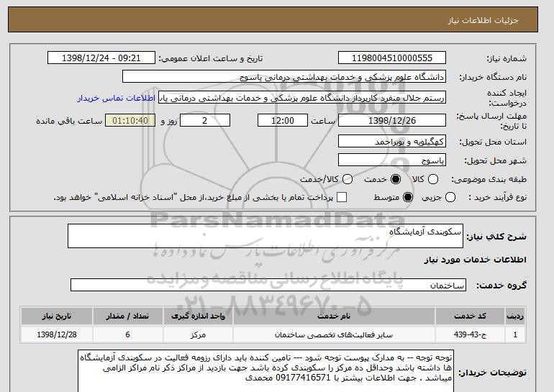Choose the متوسط purchase type
Viewport: 554px width, 392px height.
click(x=408, y=197)
